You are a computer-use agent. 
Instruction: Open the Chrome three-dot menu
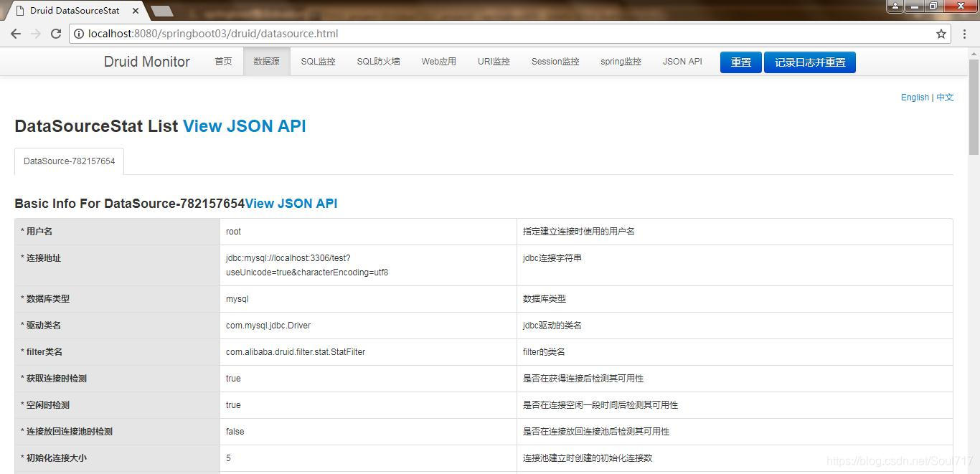[964, 33]
